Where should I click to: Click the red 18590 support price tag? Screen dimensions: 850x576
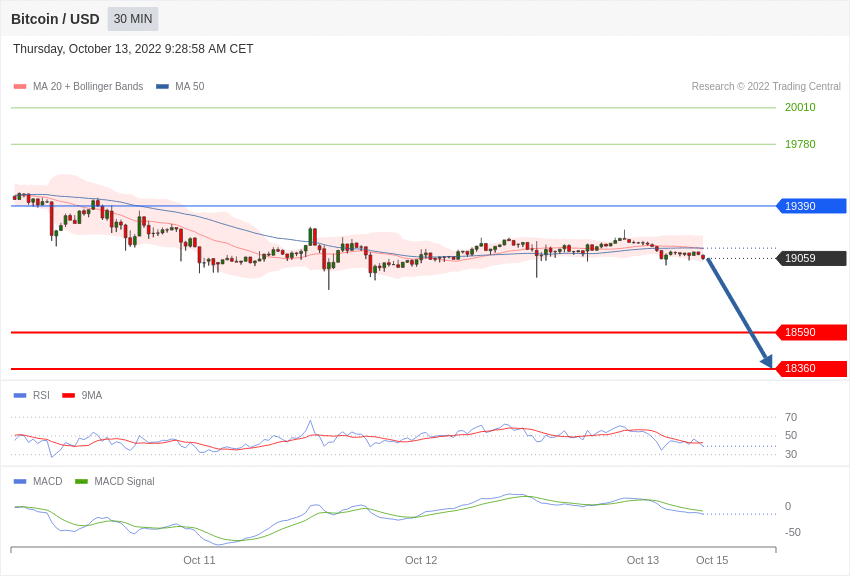[x=812, y=332]
